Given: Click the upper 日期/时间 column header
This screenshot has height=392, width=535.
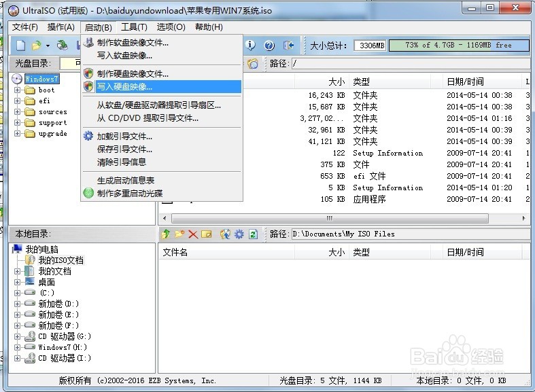Looking at the screenshot, I should click(483, 82).
